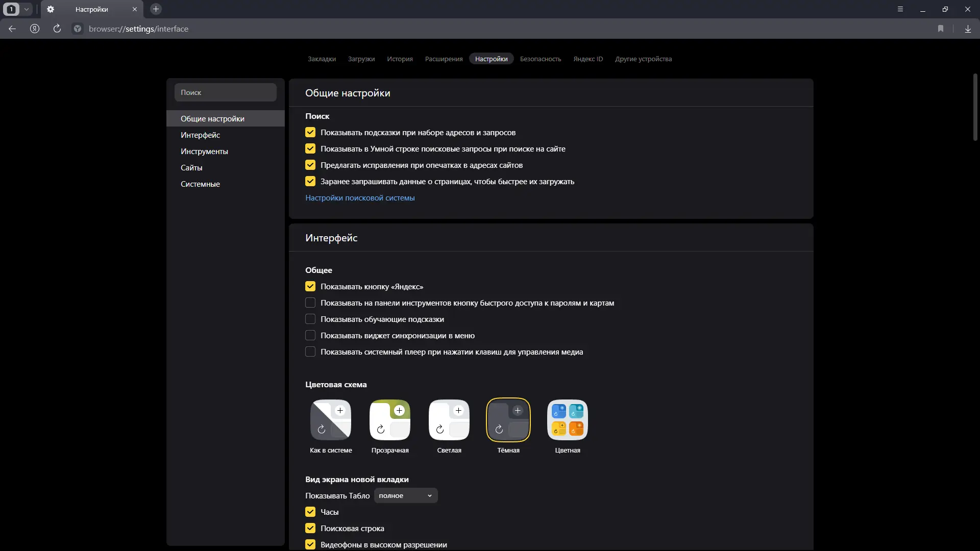Switch to the Расширения tab

tap(444, 59)
